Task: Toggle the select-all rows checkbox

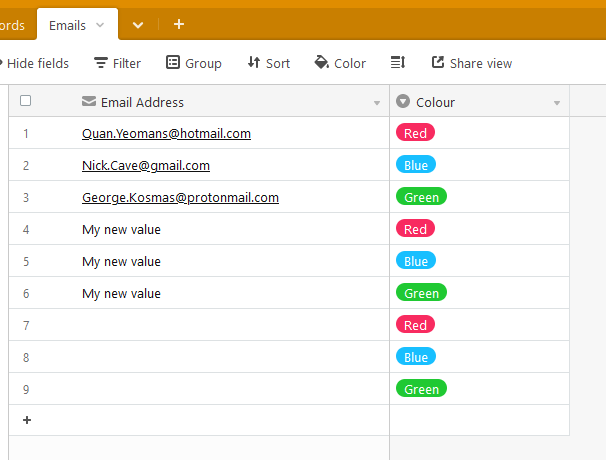Action: tap(26, 101)
